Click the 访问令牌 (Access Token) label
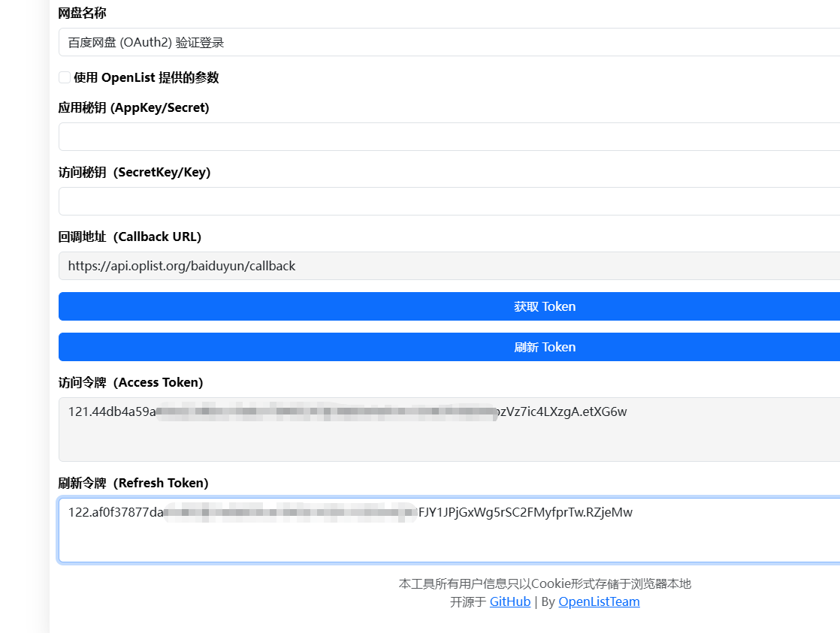The image size is (840, 633). [x=131, y=382]
